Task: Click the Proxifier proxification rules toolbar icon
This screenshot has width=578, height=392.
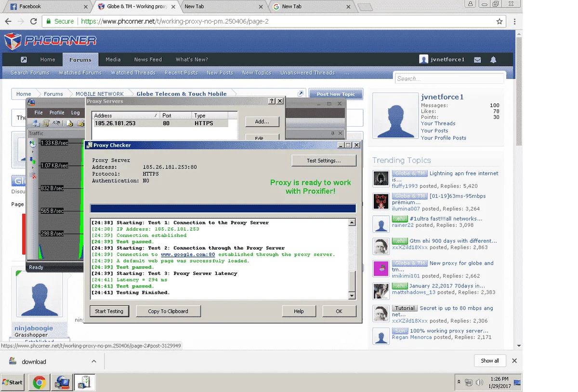Action: pyautogui.click(x=46, y=123)
